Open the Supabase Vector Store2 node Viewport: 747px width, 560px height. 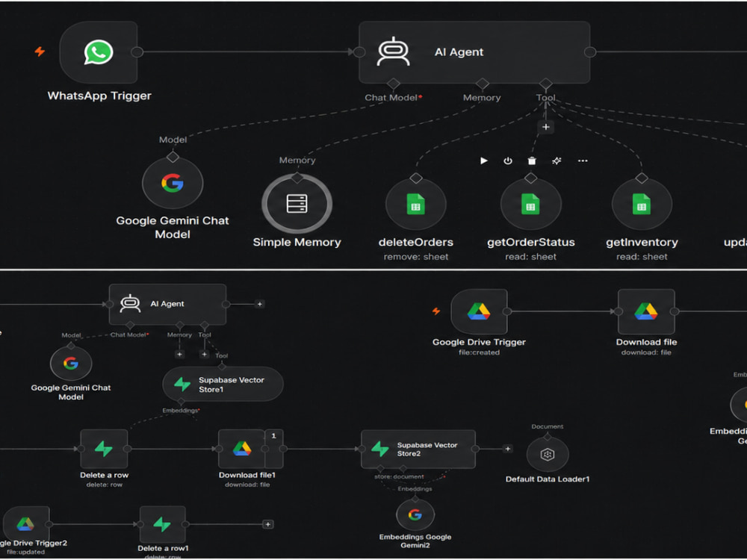pyautogui.click(x=418, y=449)
